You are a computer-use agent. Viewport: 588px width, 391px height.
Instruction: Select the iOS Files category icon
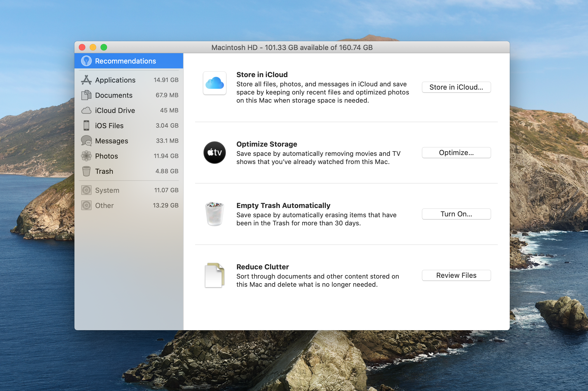pyautogui.click(x=86, y=125)
